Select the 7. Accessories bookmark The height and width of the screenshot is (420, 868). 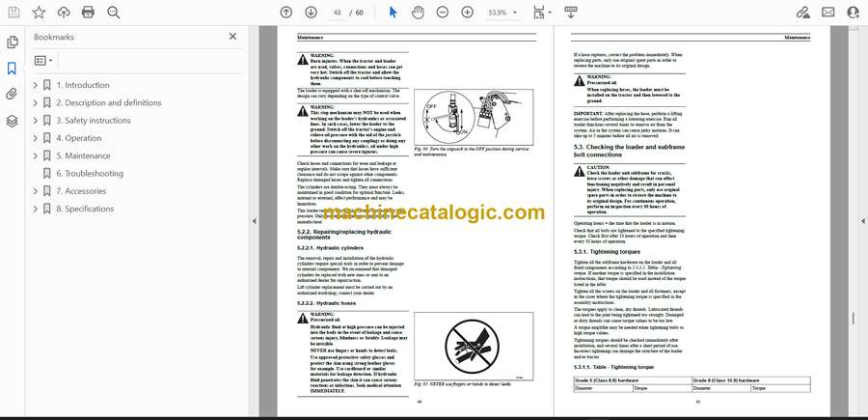[81, 191]
